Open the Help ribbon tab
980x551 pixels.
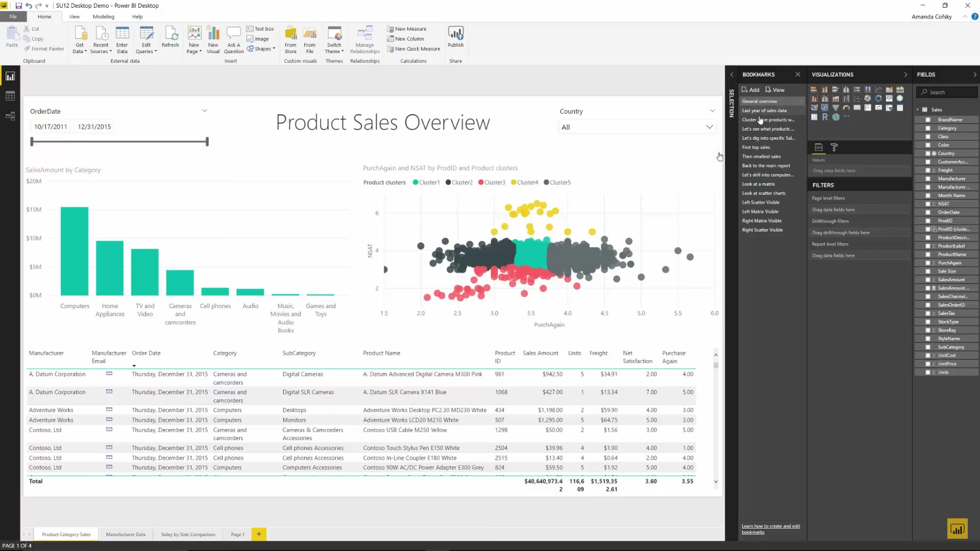pyautogui.click(x=137, y=16)
